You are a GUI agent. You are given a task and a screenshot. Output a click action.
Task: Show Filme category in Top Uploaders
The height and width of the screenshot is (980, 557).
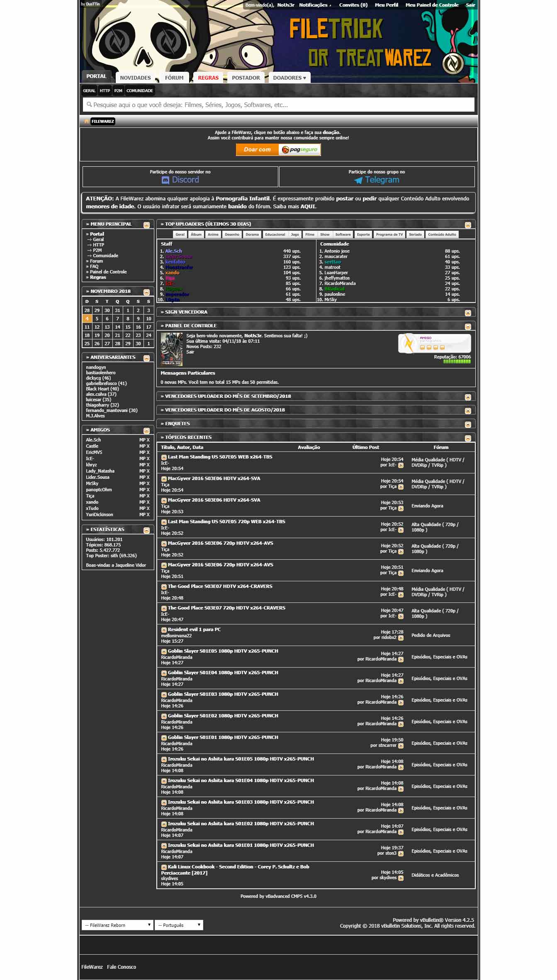pyautogui.click(x=310, y=234)
